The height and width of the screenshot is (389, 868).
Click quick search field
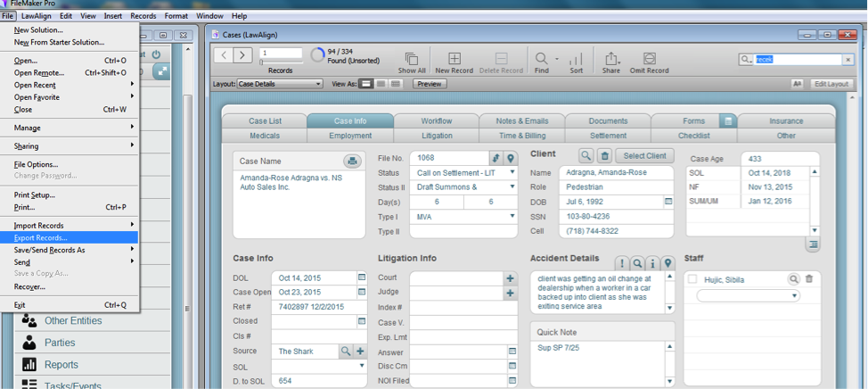click(x=798, y=59)
